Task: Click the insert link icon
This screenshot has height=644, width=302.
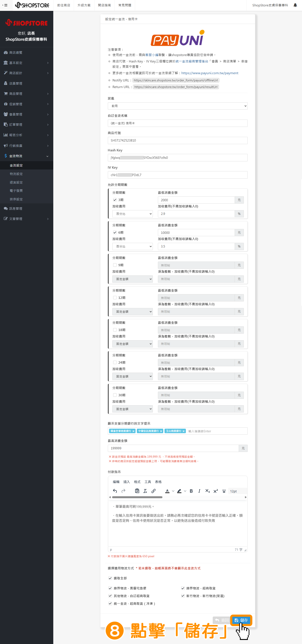Action: (153, 491)
